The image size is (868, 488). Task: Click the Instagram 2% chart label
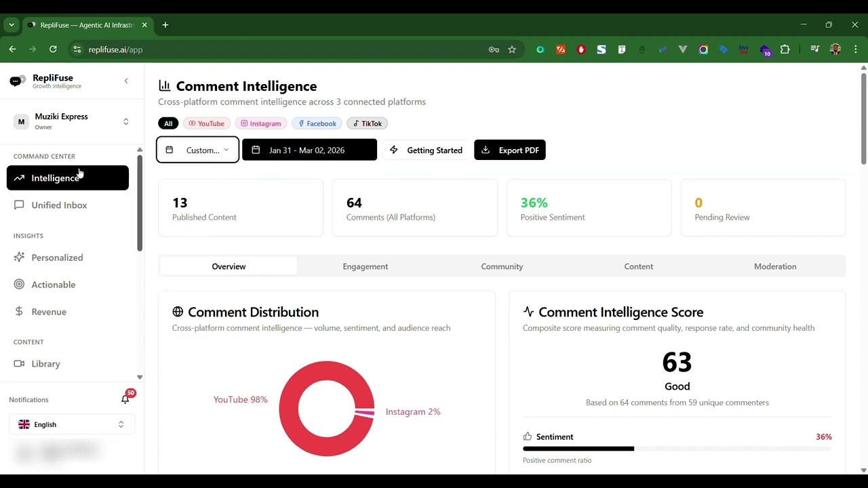(413, 412)
